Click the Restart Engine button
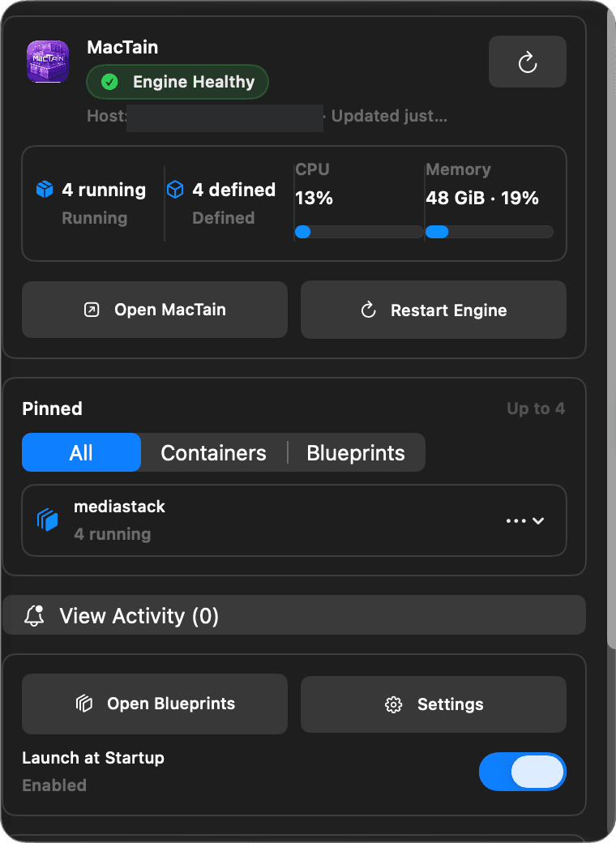Screen dimensions: 616x843 point(434,310)
